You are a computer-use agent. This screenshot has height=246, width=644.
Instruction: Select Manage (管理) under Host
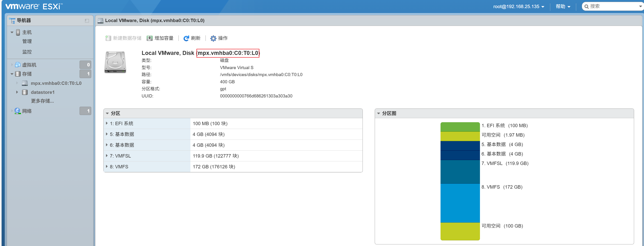(27, 41)
